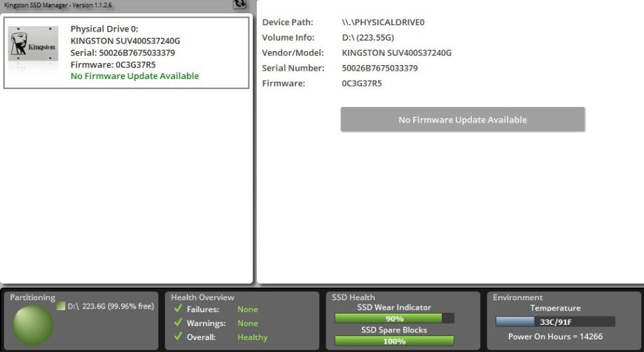Click the SSD Spare Blocks 100% bar
The height and width of the screenshot is (352, 644).
[x=394, y=341]
